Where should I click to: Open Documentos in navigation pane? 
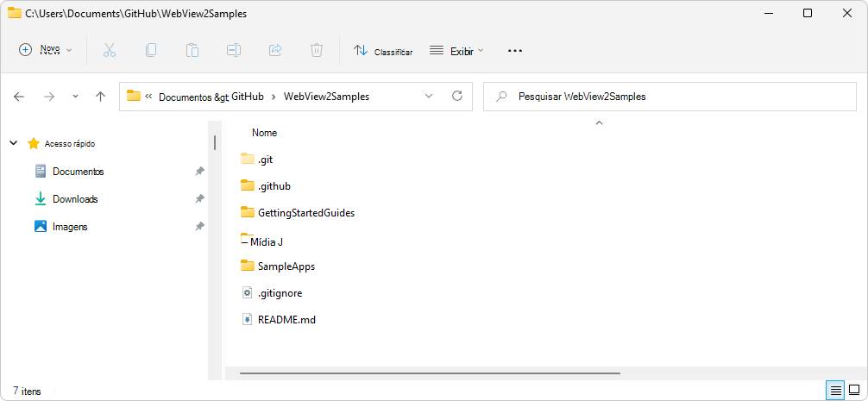point(78,172)
